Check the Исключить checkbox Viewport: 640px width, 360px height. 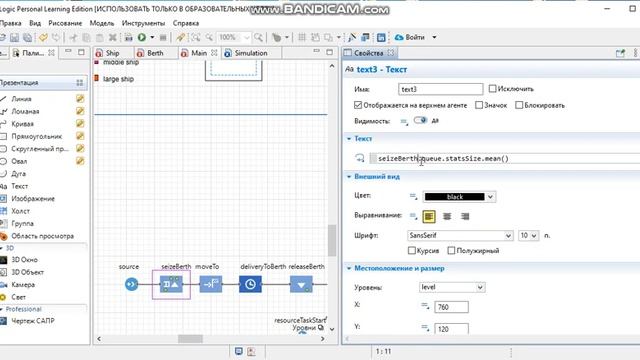click(492, 89)
